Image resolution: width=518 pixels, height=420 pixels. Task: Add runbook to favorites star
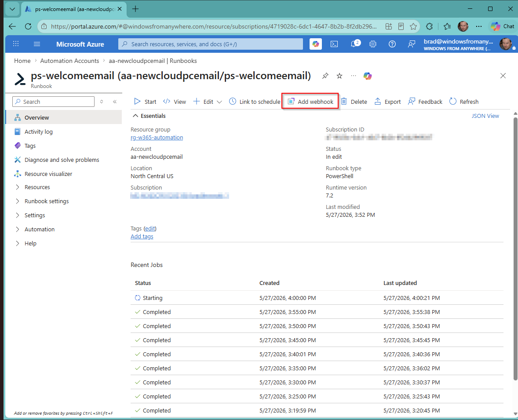pyautogui.click(x=339, y=76)
